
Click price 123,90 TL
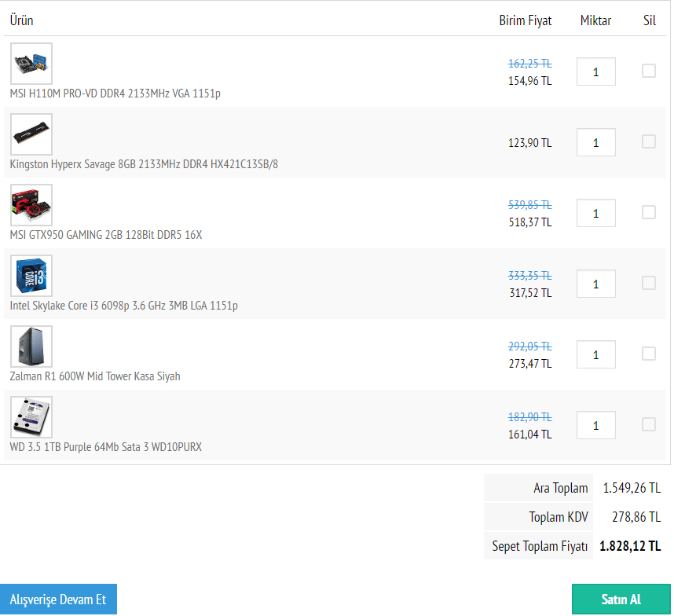click(x=530, y=143)
